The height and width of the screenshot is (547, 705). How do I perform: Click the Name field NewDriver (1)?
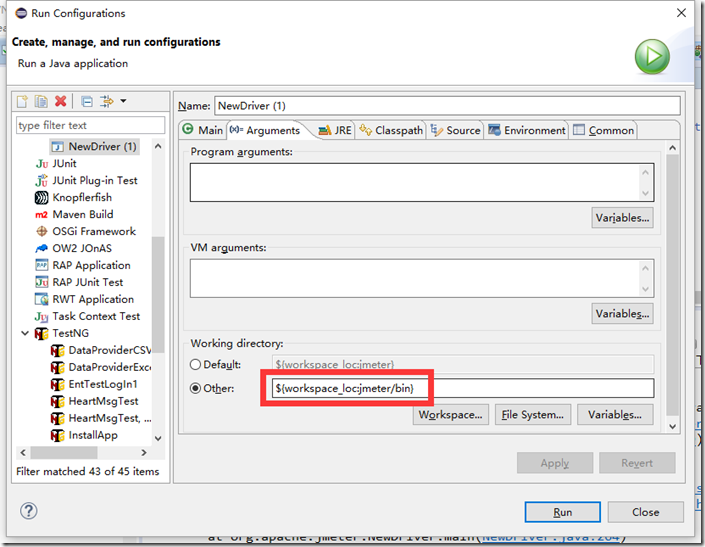(447, 106)
